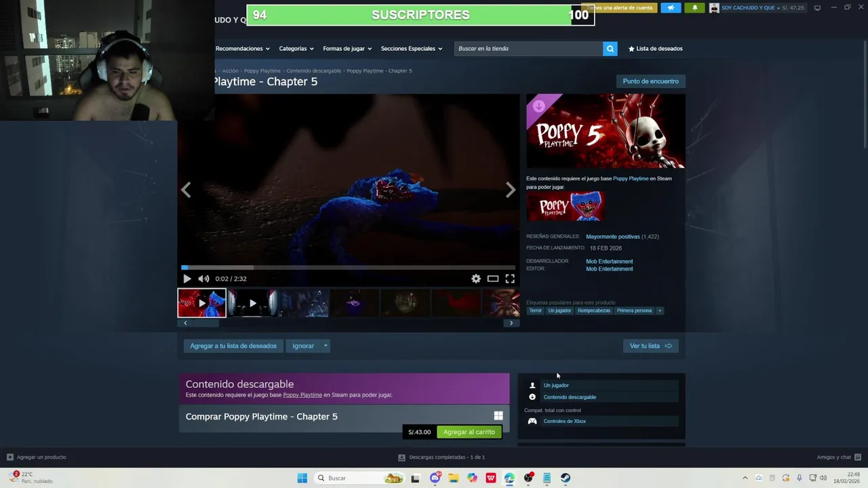The image size is (868, 488).
Task: Click the account avatar picture
Action: click(x=714, y=8)
